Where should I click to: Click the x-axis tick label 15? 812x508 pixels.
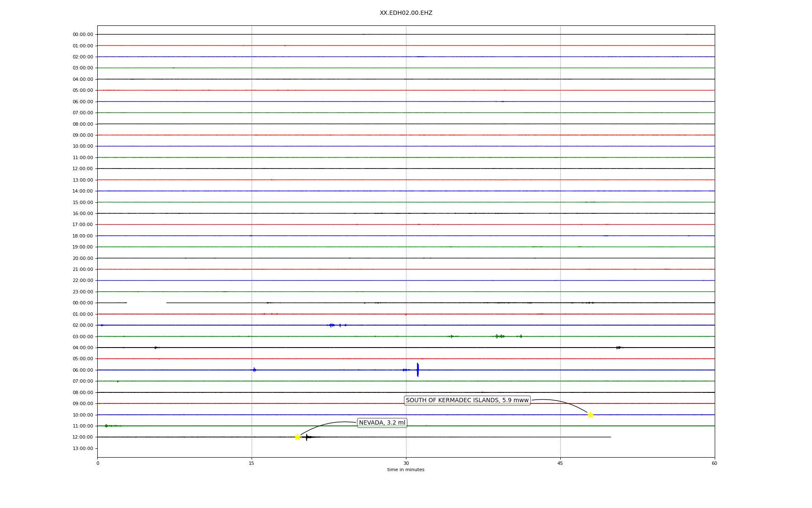[252, 463]
